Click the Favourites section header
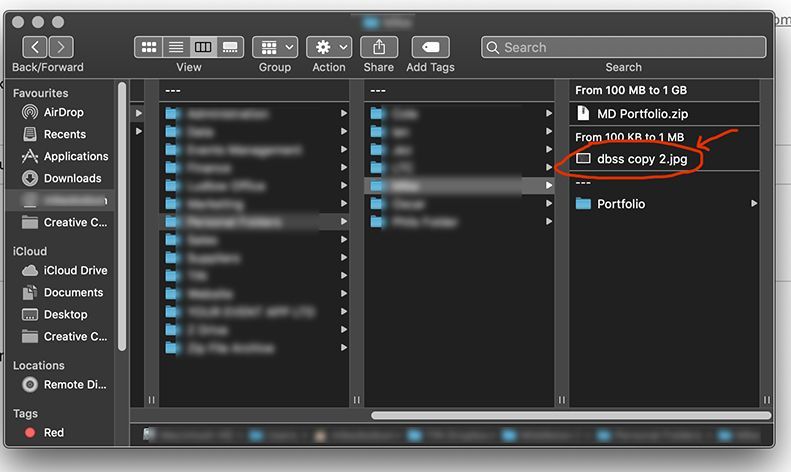Viewport: 791px width, 472px height. point(40,93)
